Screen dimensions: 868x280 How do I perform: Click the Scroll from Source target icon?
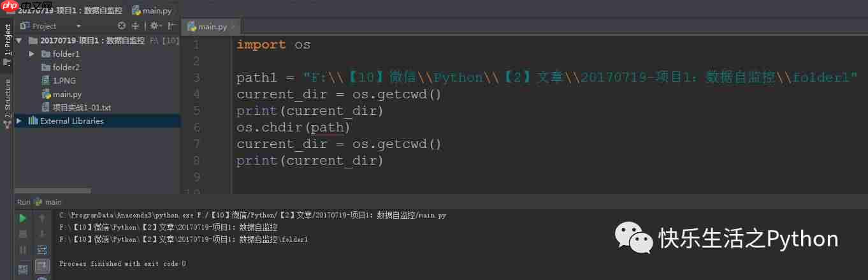point(122,26)
